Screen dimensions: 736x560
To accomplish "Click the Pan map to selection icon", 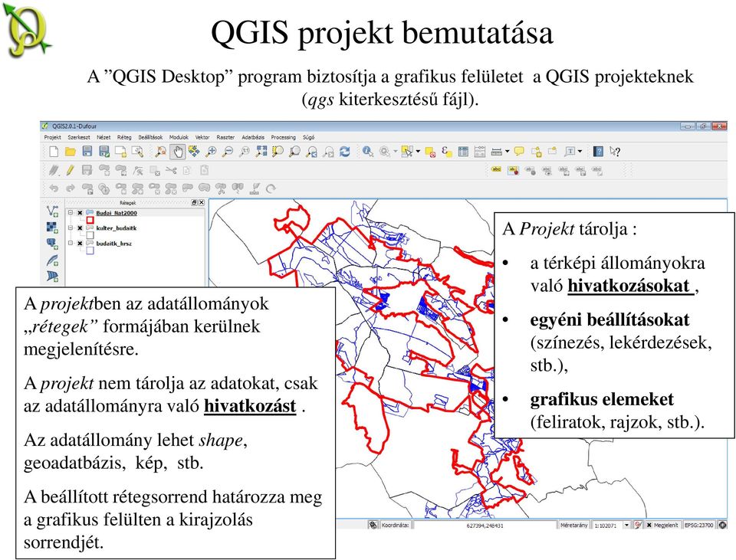I will click(194, 151).
